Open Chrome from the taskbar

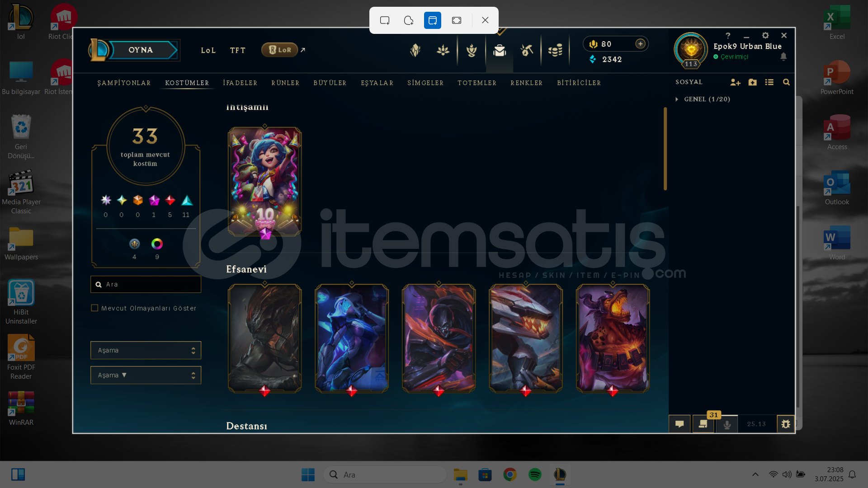[510, 474]
